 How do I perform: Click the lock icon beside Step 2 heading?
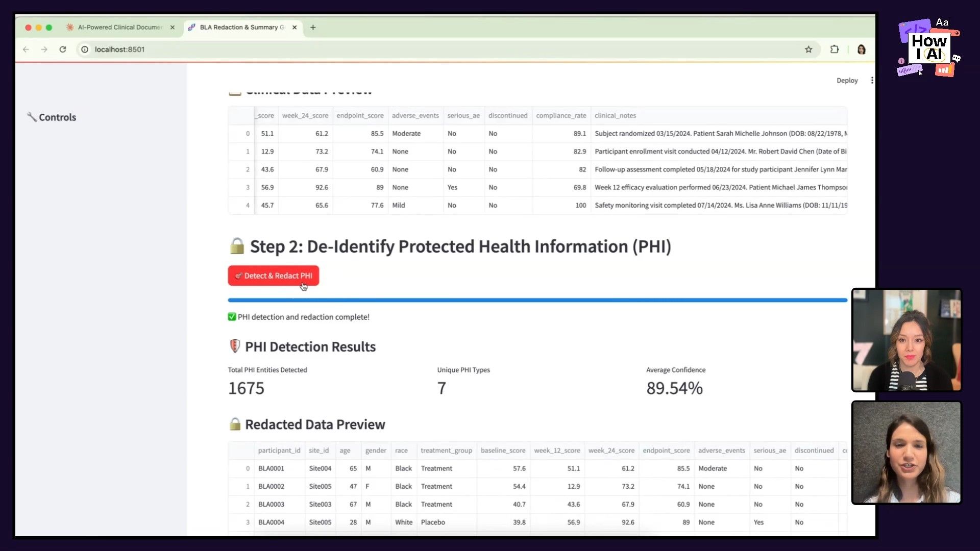[236, 246]
